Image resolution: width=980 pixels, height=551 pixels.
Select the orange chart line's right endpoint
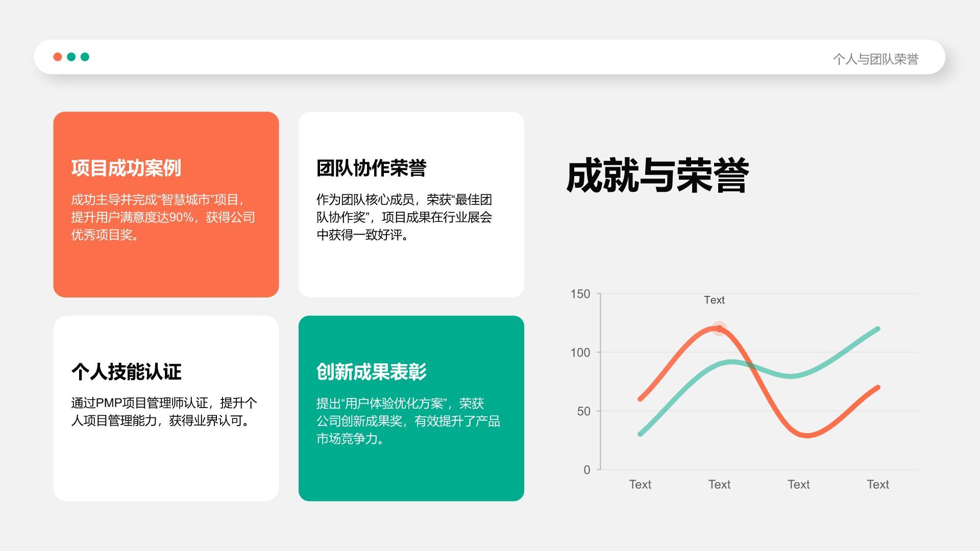(877, 388)
